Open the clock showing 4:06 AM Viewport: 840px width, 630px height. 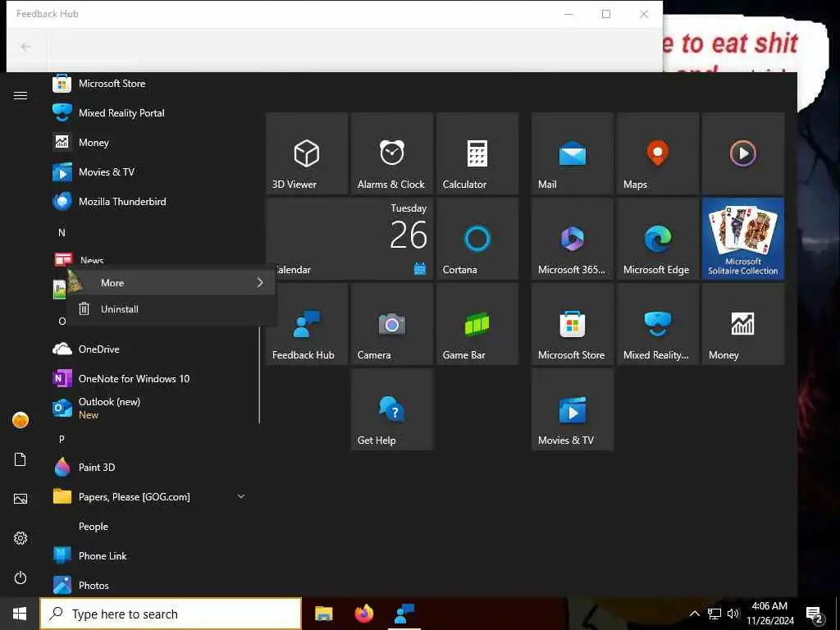[x=769, y=614]
